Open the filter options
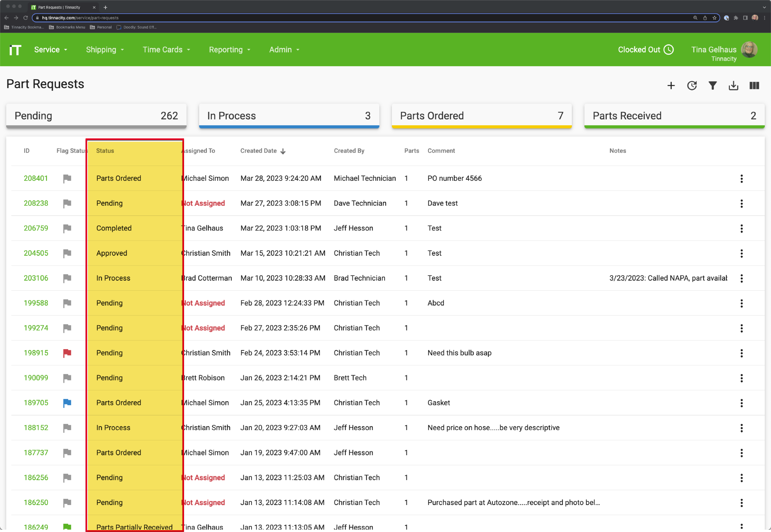Viewport: 771px width, 532px height. click(713, 86)
